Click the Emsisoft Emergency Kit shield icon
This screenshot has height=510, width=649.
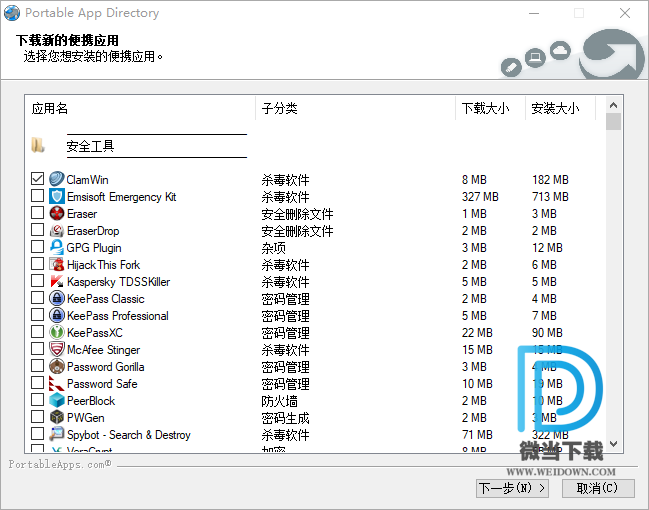tap(57, 196)
